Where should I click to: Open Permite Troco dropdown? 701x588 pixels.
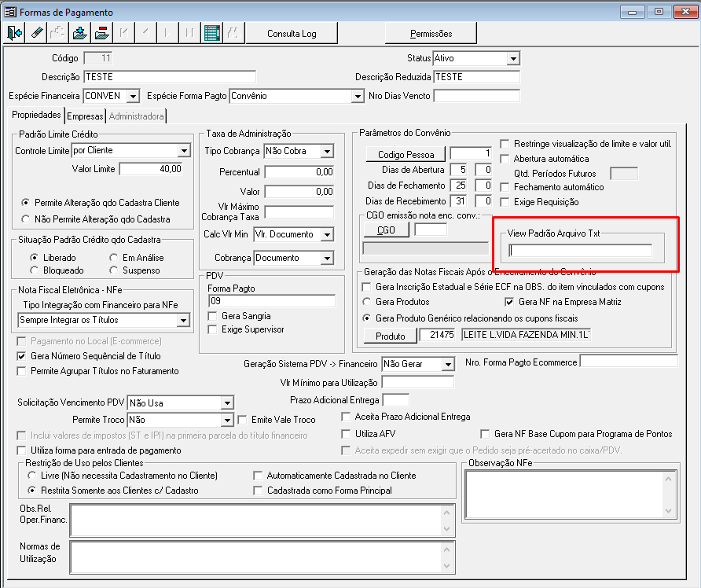(x=227, y=420)
